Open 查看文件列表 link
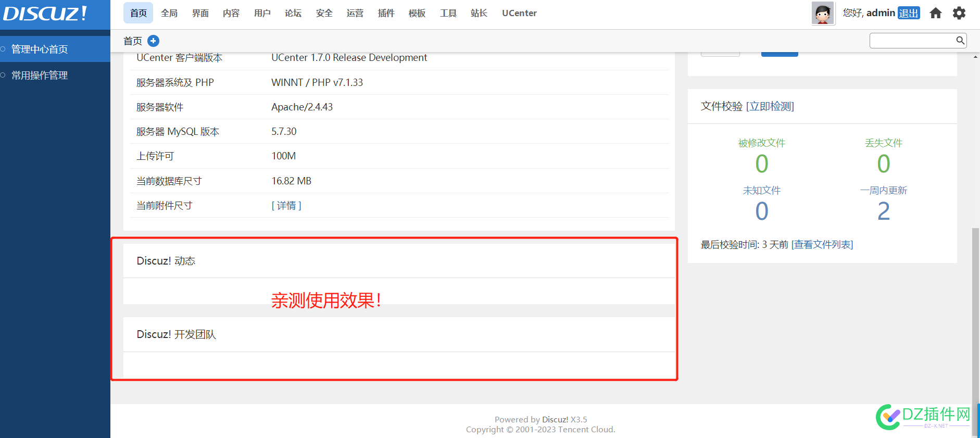This screenshot has height=438, width=980. (822, 245)
